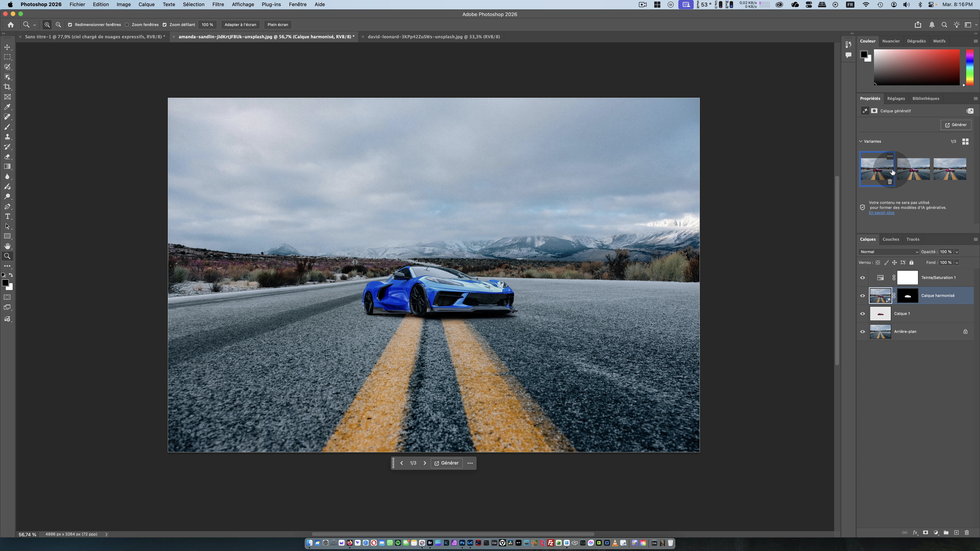
Task: Open the Normal blend mode dropdown
Action: (888, 252)
